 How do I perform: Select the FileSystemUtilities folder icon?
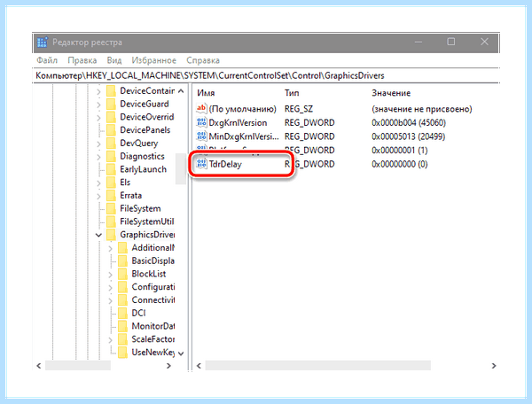point(112,221)
